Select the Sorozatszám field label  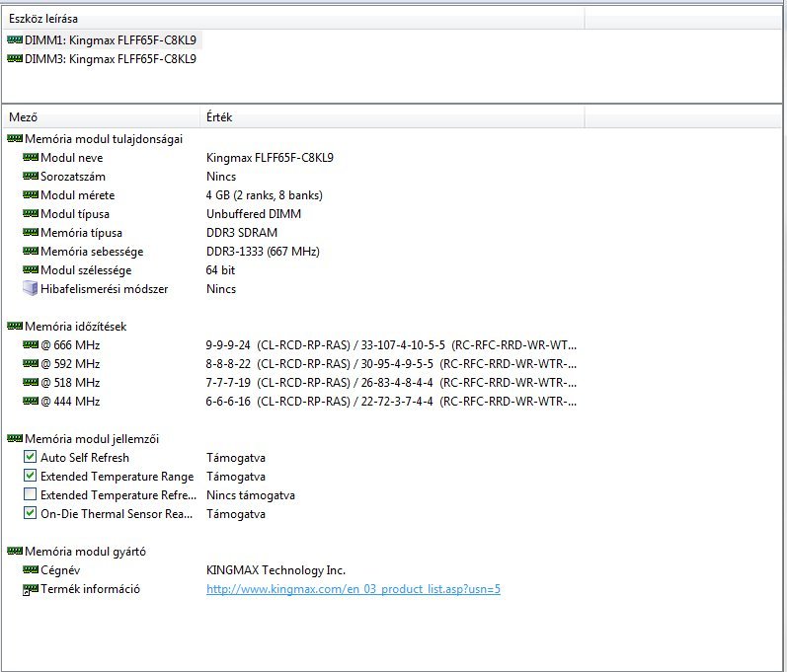(73, 177)
